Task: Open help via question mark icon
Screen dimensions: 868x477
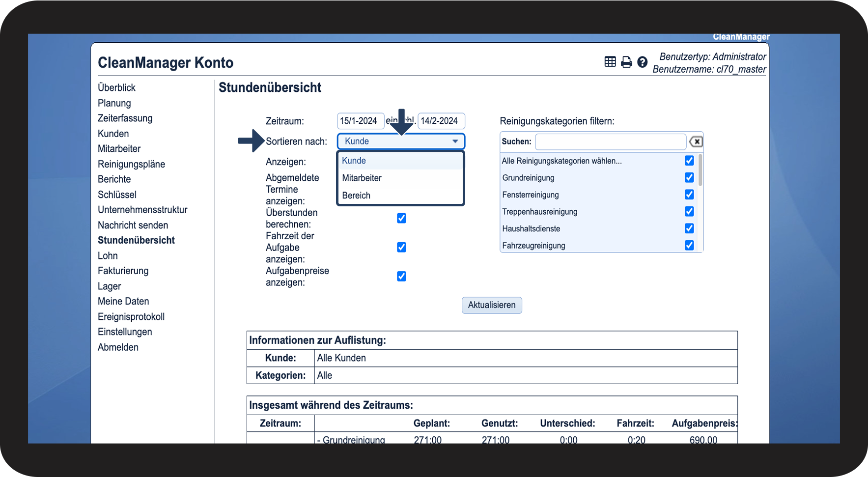Action: (642, 62)
